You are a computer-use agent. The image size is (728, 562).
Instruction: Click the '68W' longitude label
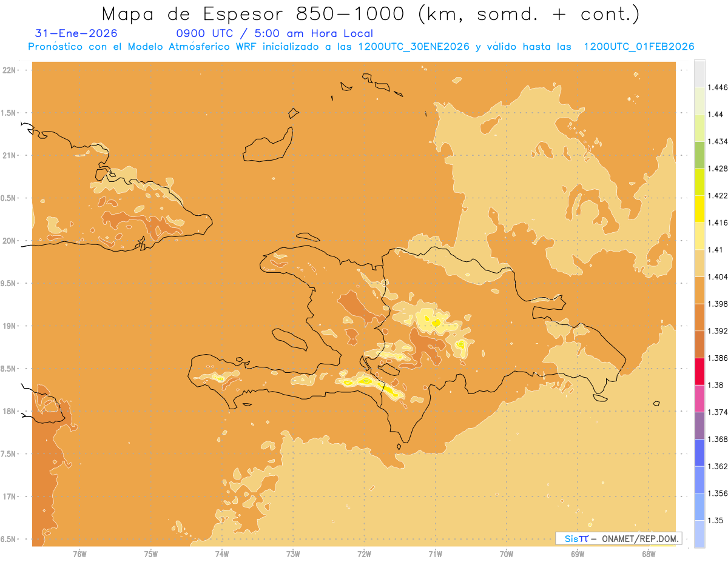649,554
